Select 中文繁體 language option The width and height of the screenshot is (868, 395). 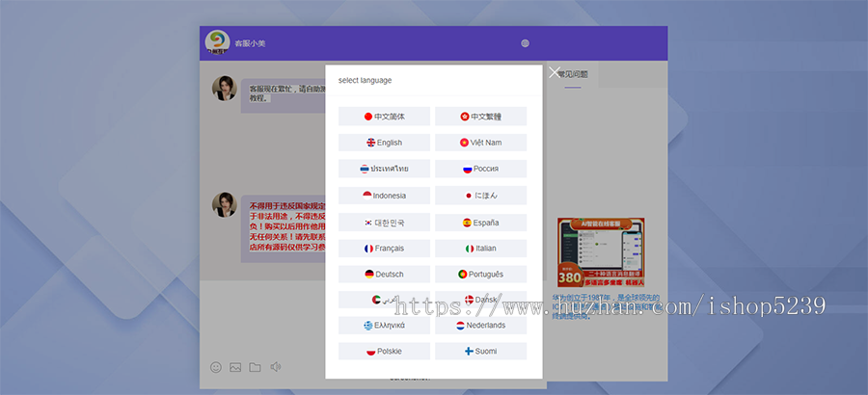pos(480,117)
